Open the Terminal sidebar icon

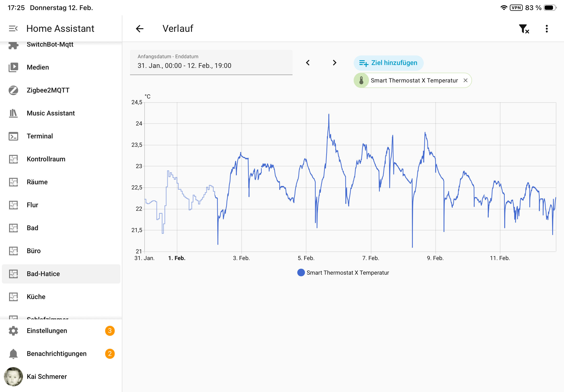coord(13,136)
